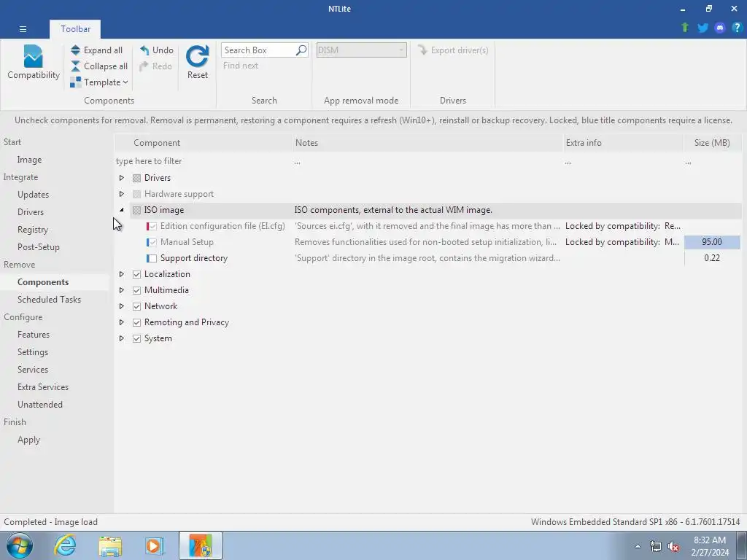
Task: Open the Features page
Action: click(x=34, y=335)
